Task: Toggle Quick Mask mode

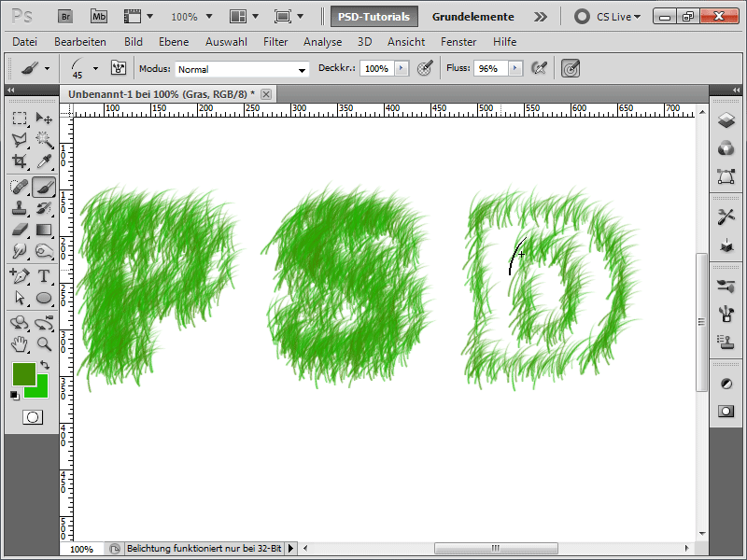Action: [33, 417]
